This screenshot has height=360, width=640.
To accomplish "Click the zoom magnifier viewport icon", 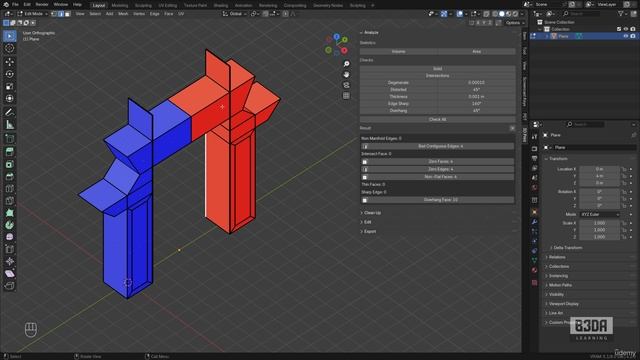I will coord(346,64).
